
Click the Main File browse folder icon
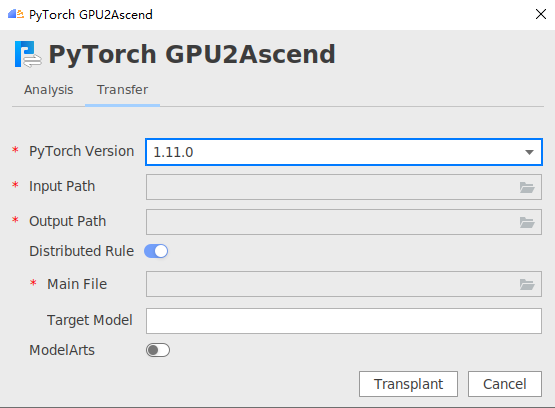[527, 284]
